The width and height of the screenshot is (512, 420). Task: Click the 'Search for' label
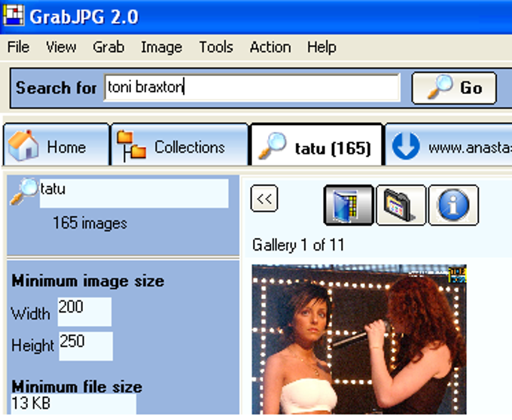pyautogui.click(x=56, y=88)
